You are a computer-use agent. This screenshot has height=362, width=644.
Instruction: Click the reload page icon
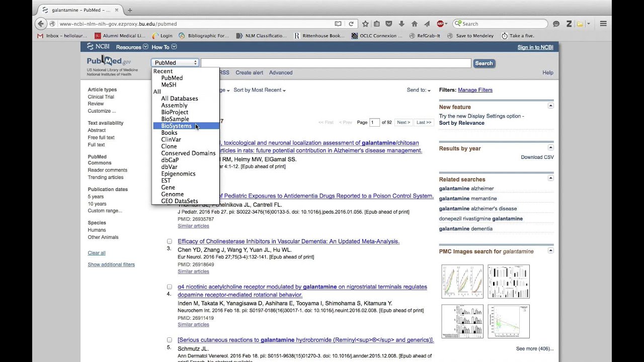click(351, 24)
